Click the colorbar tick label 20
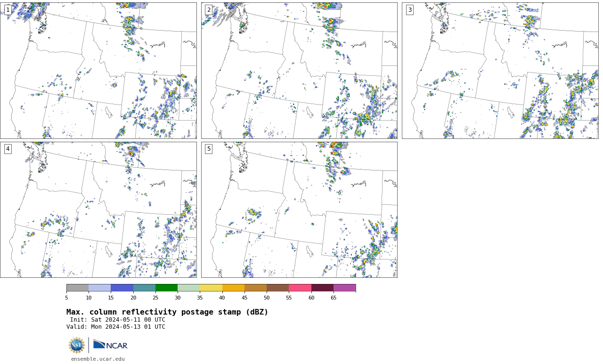Image resolution: width=603 pixels, height=364 pixels. pyautogui.click(x=133, y=298)
